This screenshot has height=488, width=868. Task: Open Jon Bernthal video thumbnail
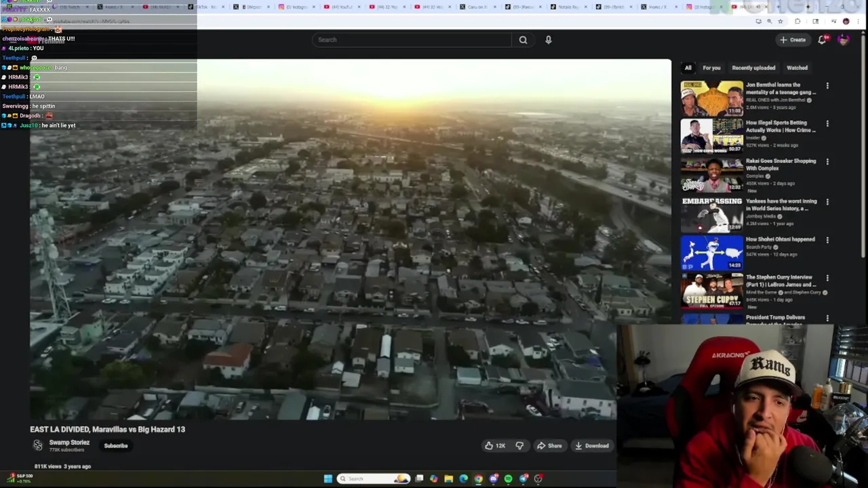pyautogui.click(x=712, y=98)
